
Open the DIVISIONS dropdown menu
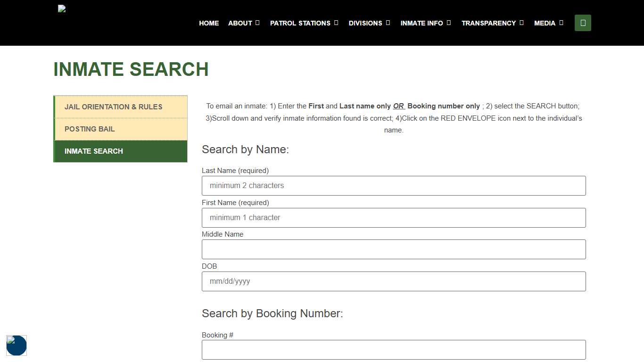tap(369, 23)
